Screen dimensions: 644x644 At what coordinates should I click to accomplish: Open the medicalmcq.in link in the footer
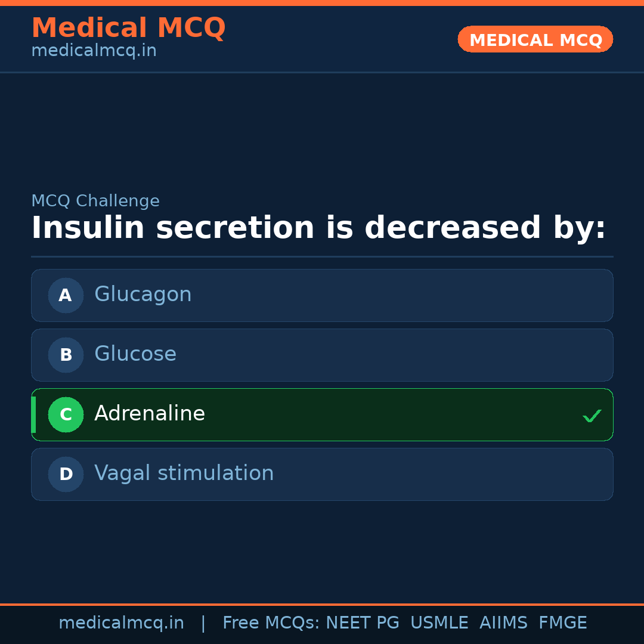[121, 623]
